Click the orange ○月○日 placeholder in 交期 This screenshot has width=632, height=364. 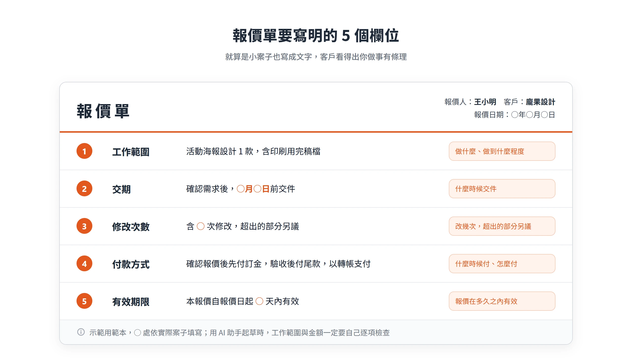coord(253,189)
